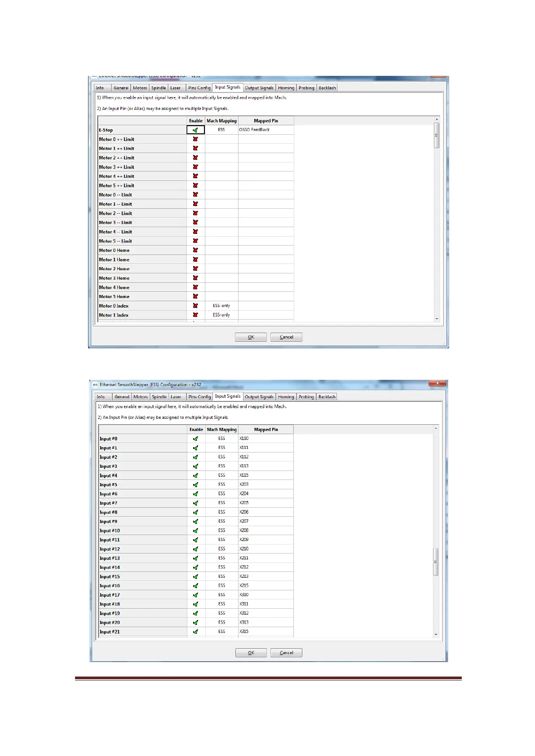Uncheck the Enable icon for Input #18
Image resolution: width=535 pixels, height=756 pixels.
click(195, 604)
